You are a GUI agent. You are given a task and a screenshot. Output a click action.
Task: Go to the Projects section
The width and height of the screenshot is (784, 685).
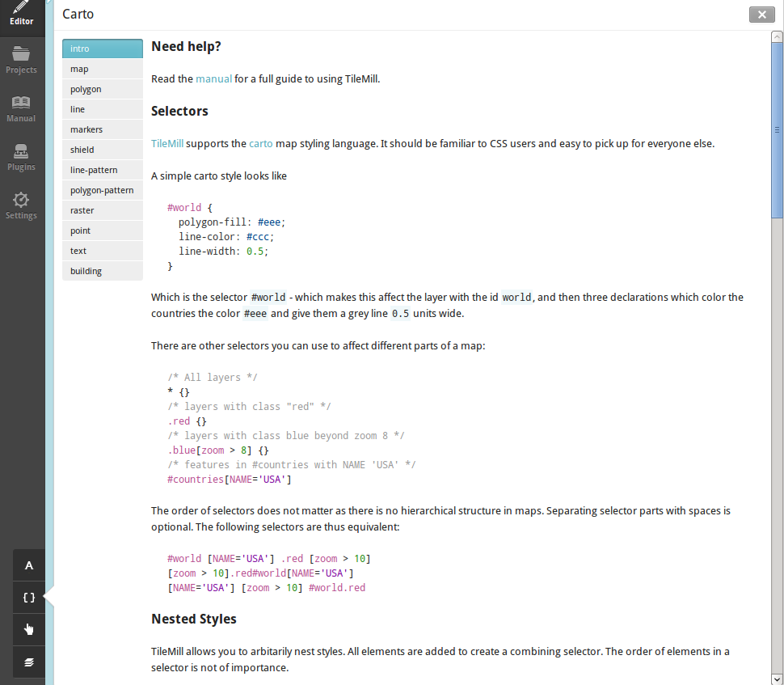pyautogui.click(x=22, y=61)
